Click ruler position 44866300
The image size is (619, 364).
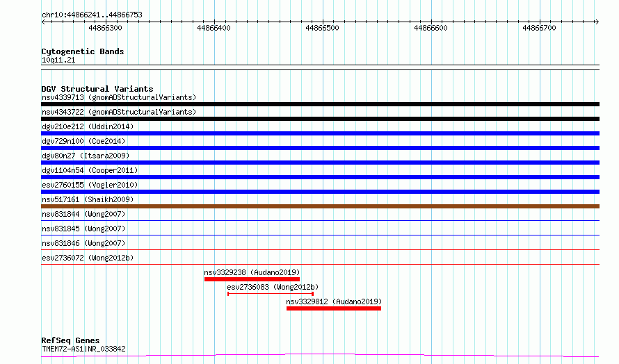click(106, 28)
